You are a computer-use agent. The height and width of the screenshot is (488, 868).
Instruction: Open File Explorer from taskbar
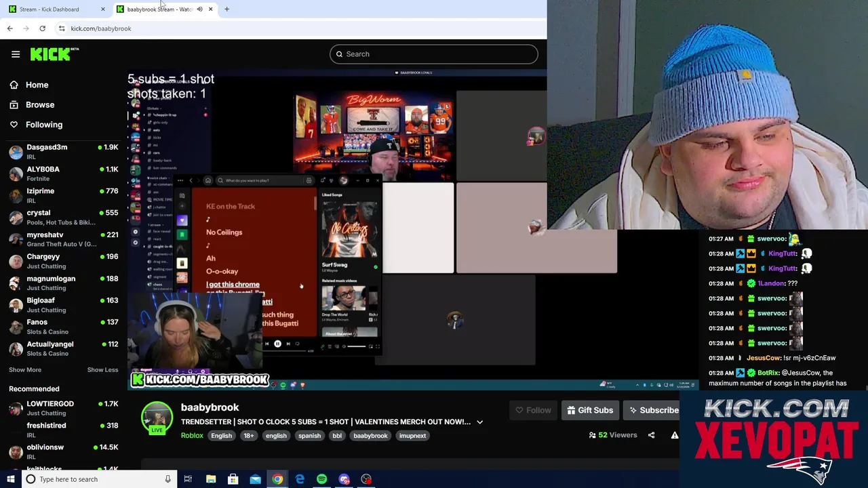pyautogui.click(x=211, y=479)
